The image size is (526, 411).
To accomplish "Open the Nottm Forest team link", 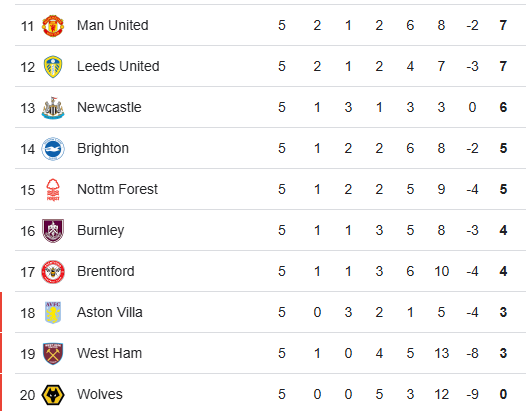I will pyautogui.click(x=117, y=189).
